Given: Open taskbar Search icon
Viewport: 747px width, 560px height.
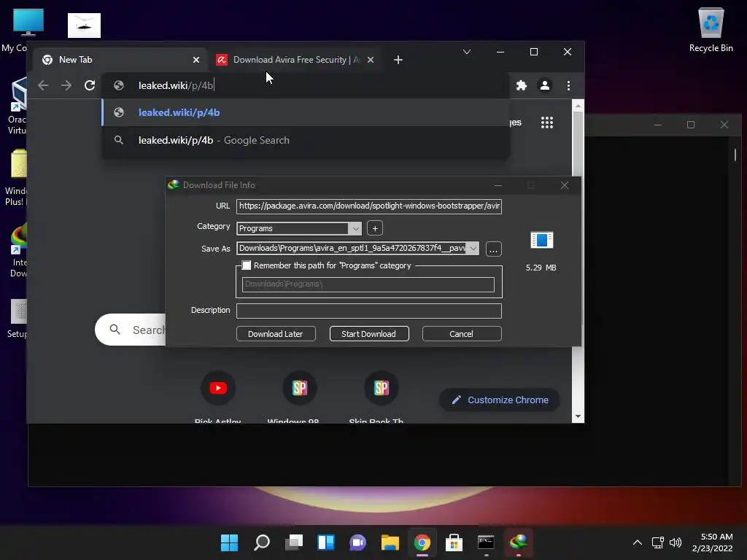Looking at the screenshot, I should point(262,542).
